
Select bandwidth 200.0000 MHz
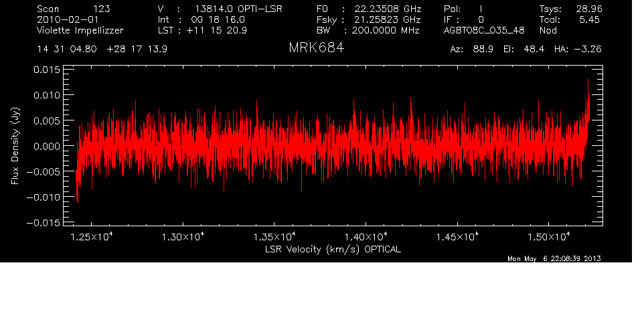[385, 30]
